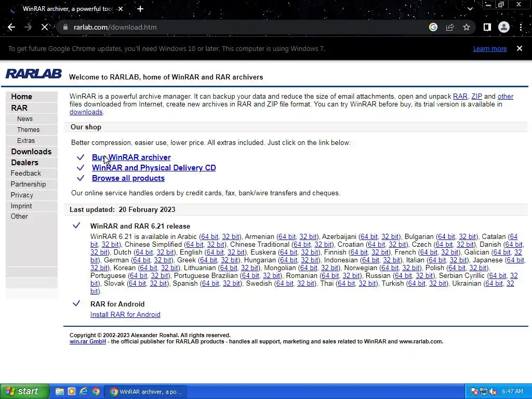532x399 pixels.
Task: Launch media player from quick launch
Action: point(72,392)
